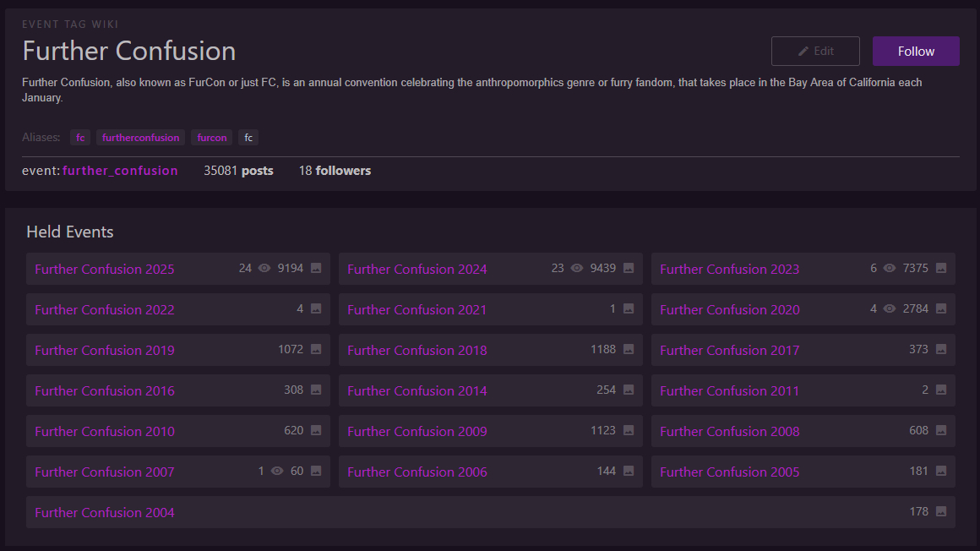Click image icon for Further Confusion 2011
Screen dimensions: 980x551
pyautogui.click(x=941, y=390)
